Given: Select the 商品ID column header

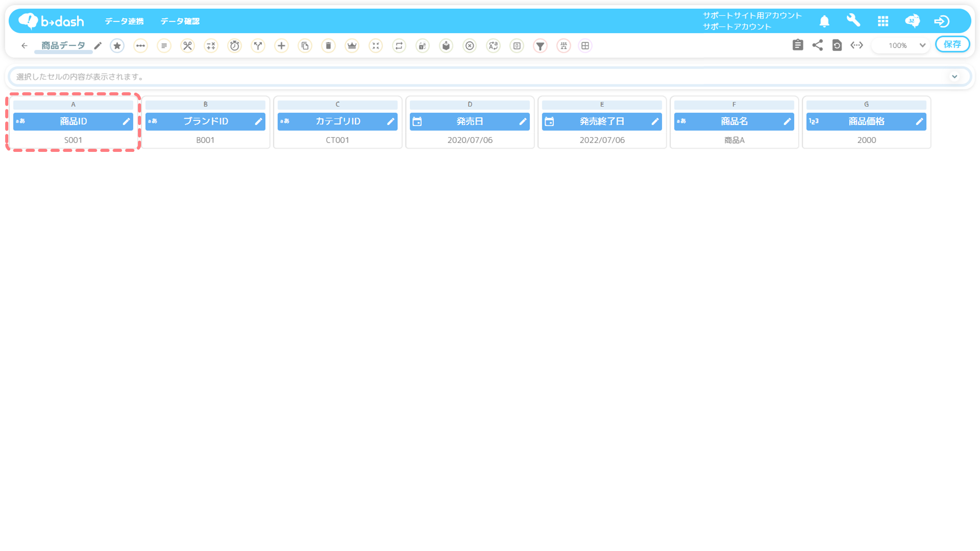Looking at the screenshot, I should coord(73,121).
